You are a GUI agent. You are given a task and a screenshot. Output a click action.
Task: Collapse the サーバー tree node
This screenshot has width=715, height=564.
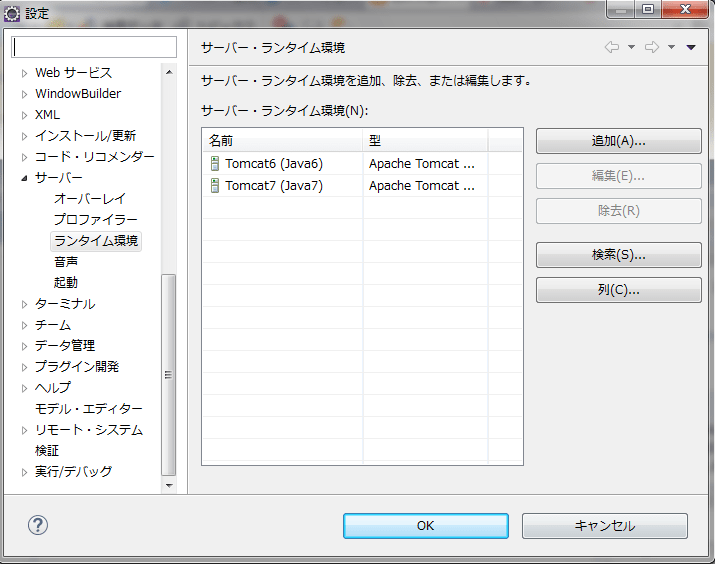pos(24,178)
